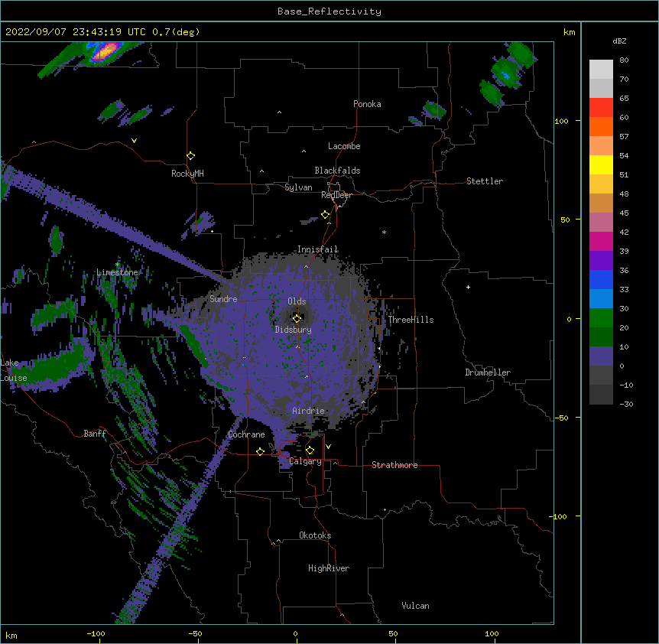Image resolution: width=659 pixels, height=644 pixels.
Task: Click the dBZ legend heading
Action: pos(619,41)
